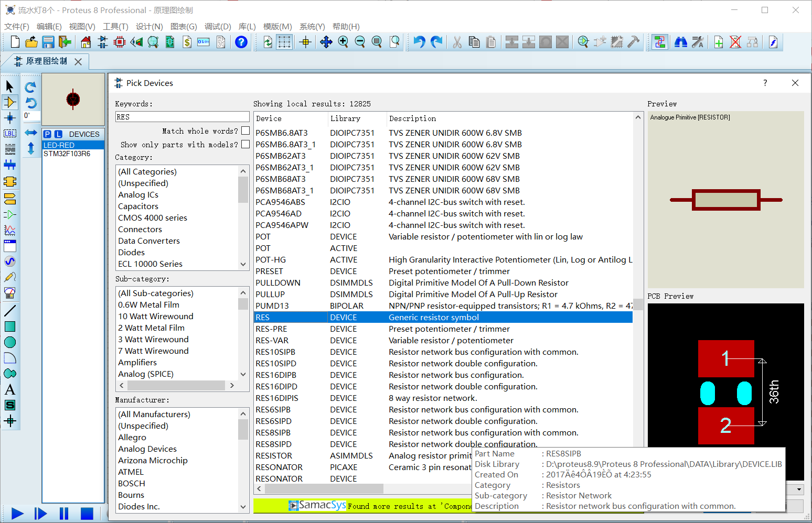Click the blue Redo arrow icon

coord(436,42)
